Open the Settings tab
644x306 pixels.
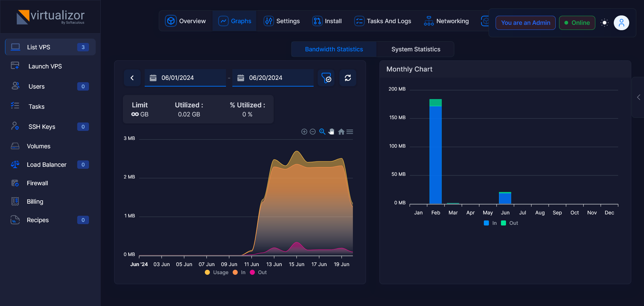(x=281, y=21)
